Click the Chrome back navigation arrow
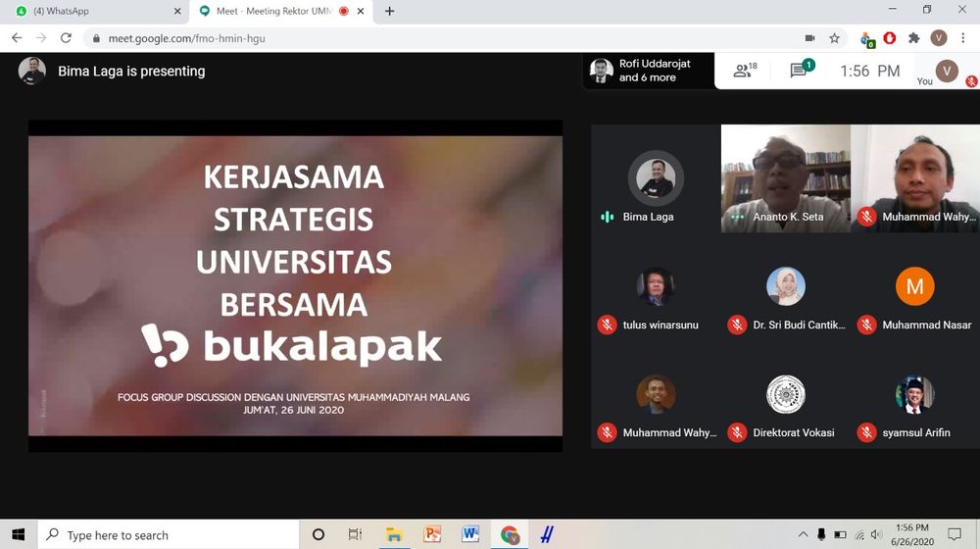Viewport: 980px width, 549px height. pos(17,38)
